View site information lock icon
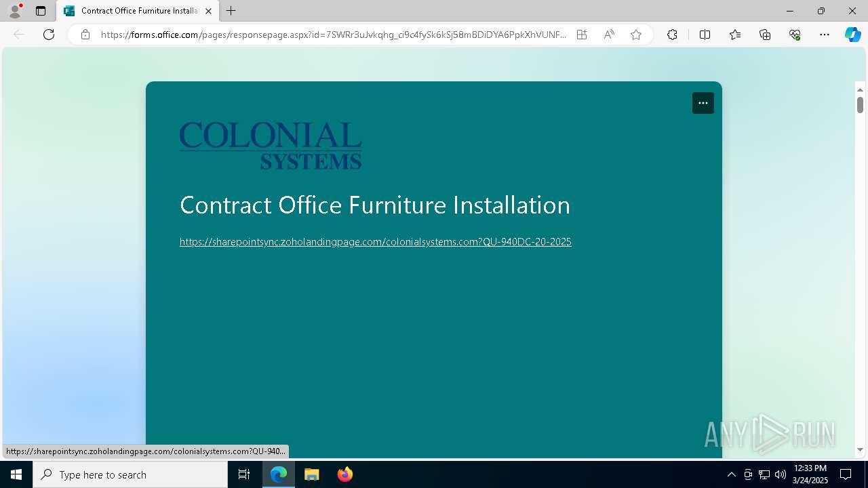Viewport: 868px width, 488px height. [x=85, y=35]
